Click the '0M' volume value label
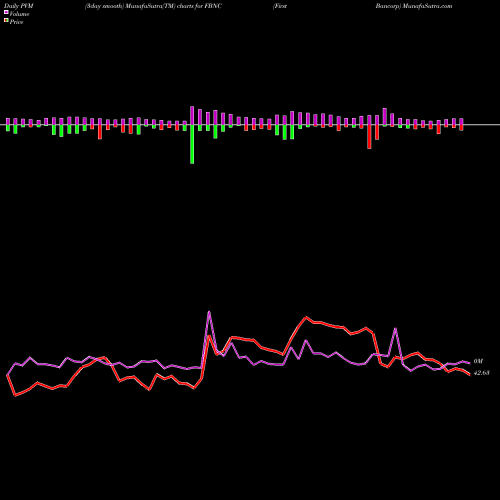The image size is (500, 500). pyautogui.click(x=478, y=361)
